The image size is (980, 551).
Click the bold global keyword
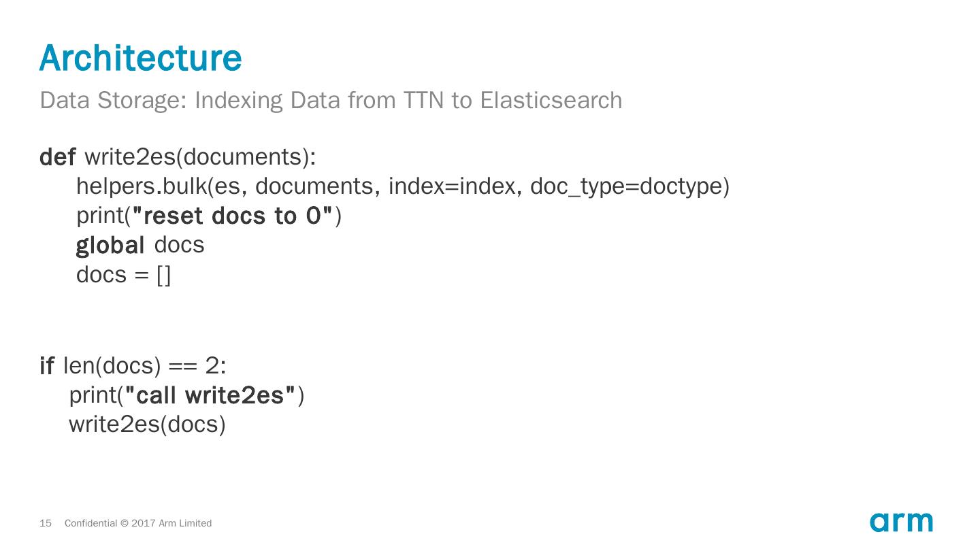coord(110,246)
